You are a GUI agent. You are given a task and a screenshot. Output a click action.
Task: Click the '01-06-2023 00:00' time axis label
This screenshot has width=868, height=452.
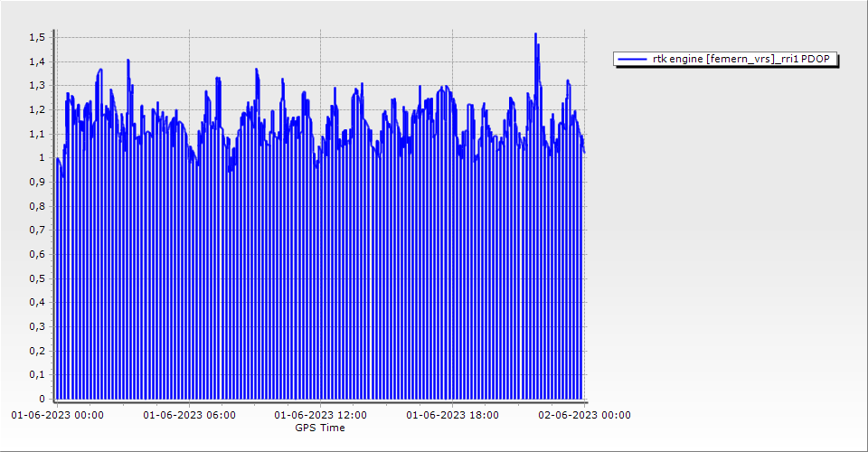point(57,416)
